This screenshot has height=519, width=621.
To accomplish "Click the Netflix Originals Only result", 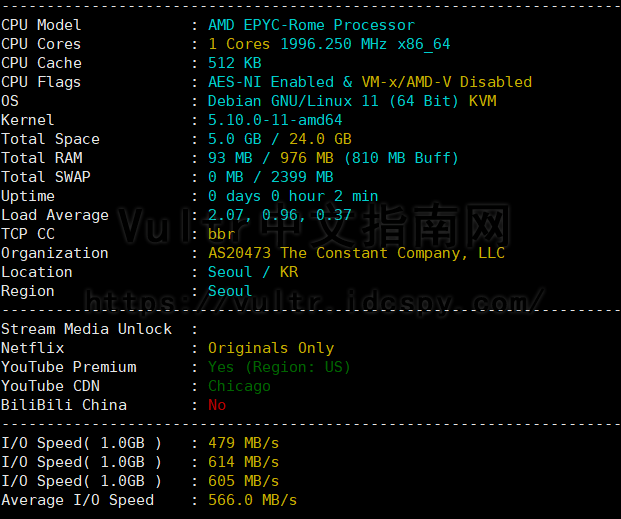I will (271, 348).
